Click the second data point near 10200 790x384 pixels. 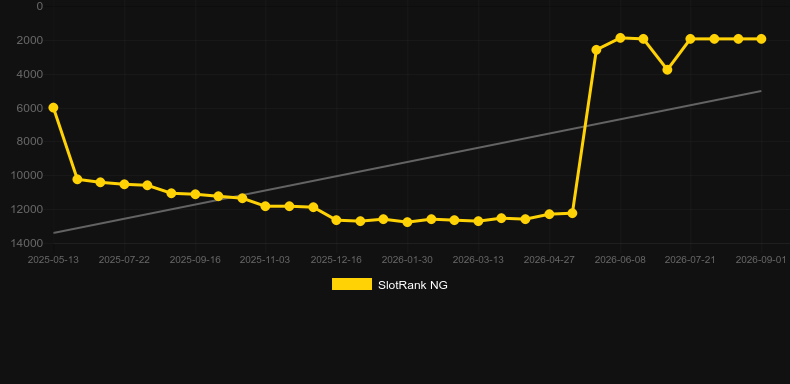coord(77,179)
